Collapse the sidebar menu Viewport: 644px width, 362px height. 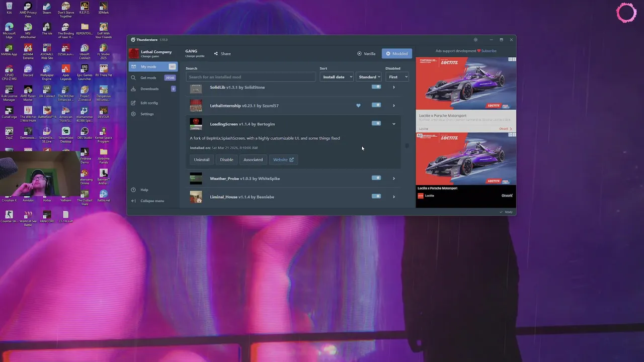[x=152, y=201]
